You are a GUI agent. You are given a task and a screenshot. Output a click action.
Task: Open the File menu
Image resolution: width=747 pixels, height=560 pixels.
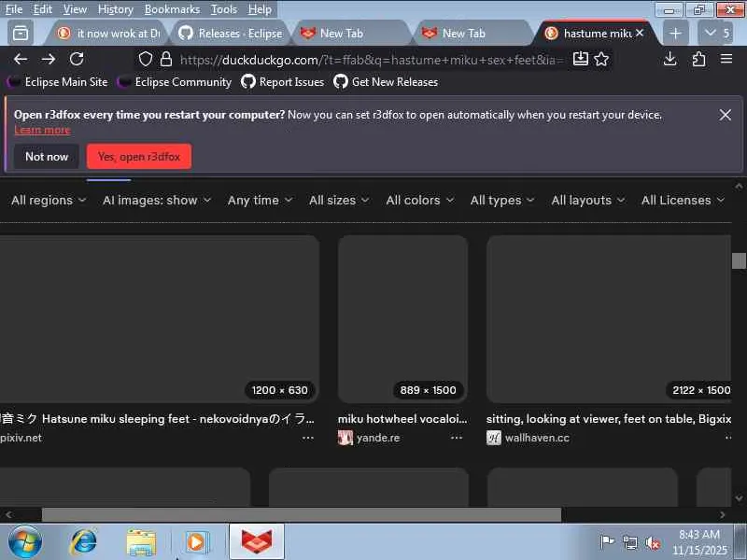click(x=14, y=9)
